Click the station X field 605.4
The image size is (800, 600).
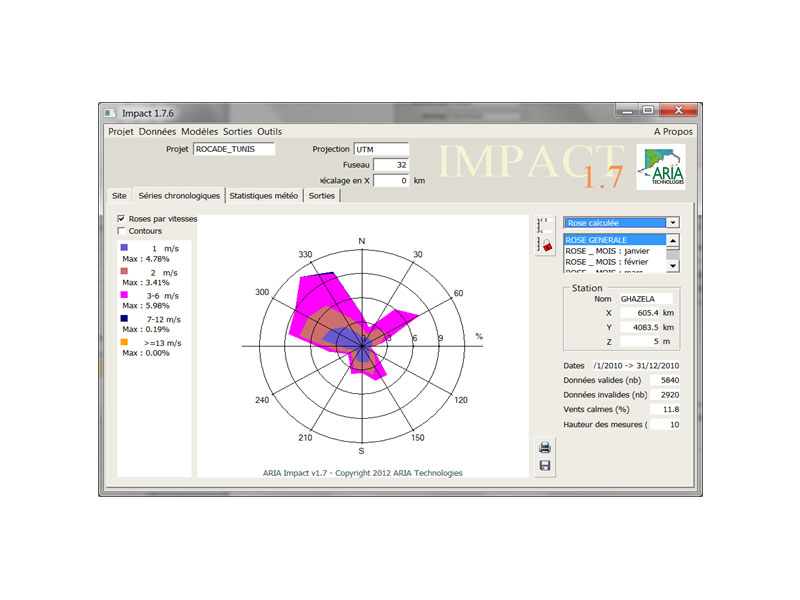coord(640,313)
